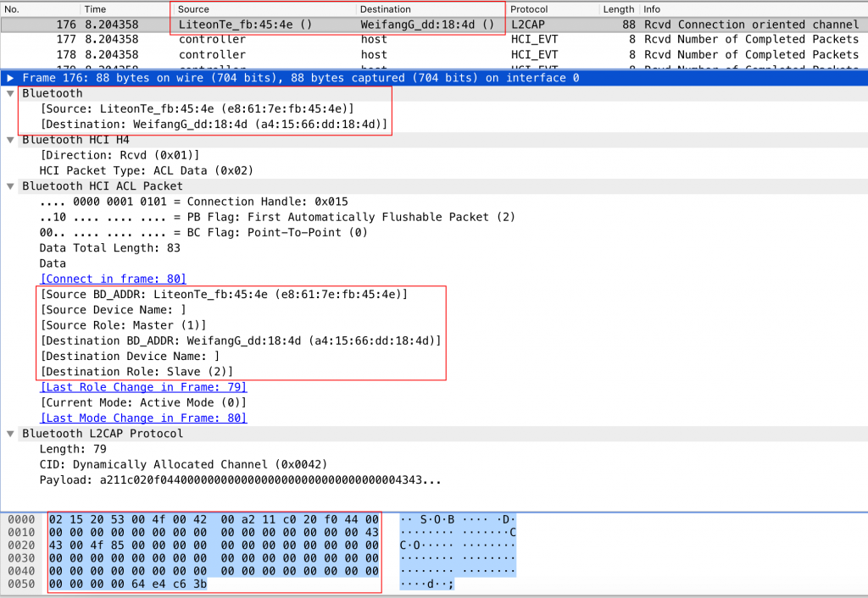This screenshot has height=598, width=868.
Task: Click the Payload field in L2CAP
Action: (x=240, y=479)
